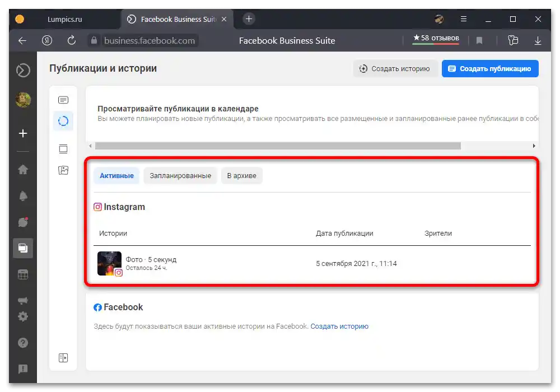Click the right scroll arrow of the banner
This screenshot has width=560, height=392.
(534, 146)
